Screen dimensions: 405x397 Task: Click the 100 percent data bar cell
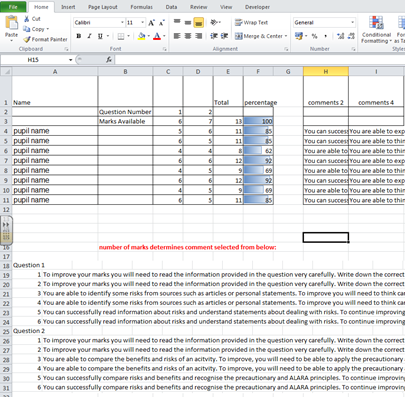[258, 121]
